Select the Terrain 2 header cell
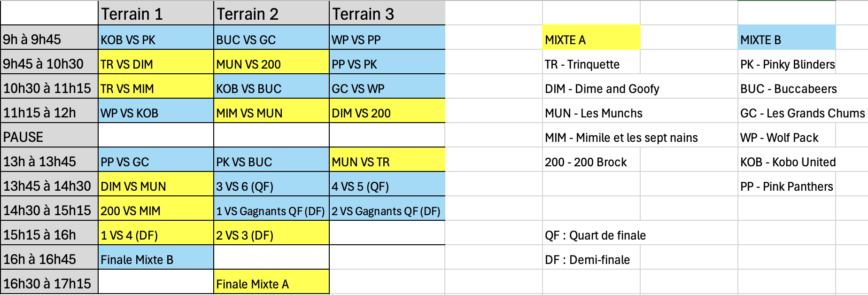868x295 pixels. 271,13
